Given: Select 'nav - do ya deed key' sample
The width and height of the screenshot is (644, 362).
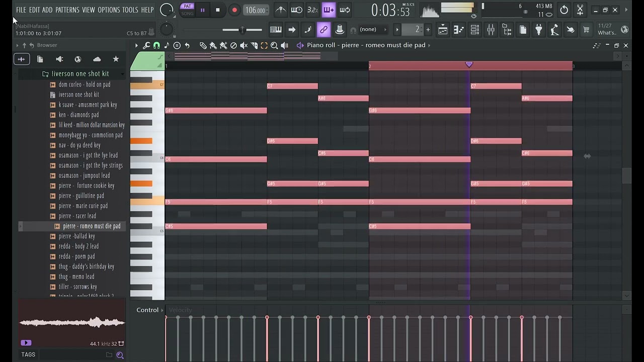Looking at the screenshot, I should coord(79,145).
